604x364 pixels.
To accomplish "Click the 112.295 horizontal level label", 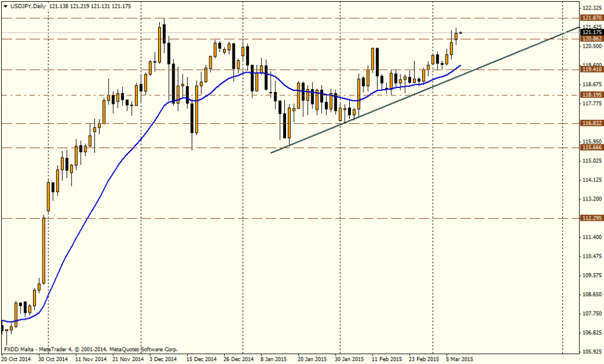I will point(590,218).
